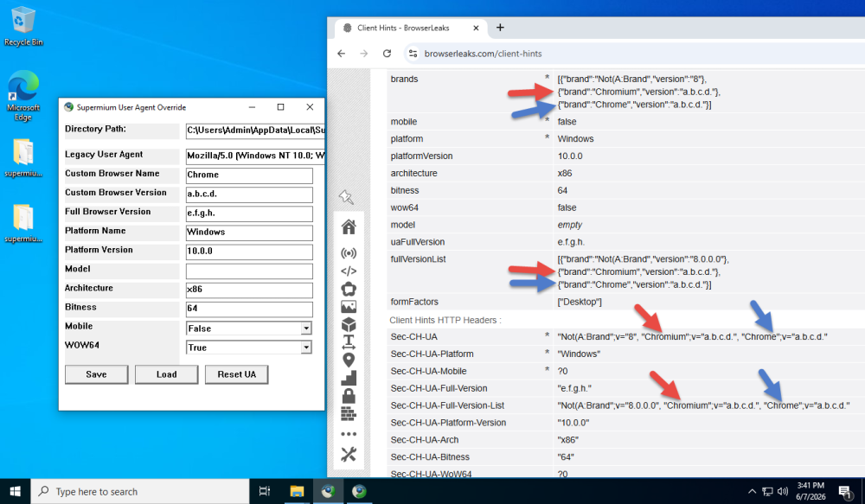Open the wrench and screwdriver tools icon
The height and width of the screenshot is (504, 865).
(x=349, y=455)
